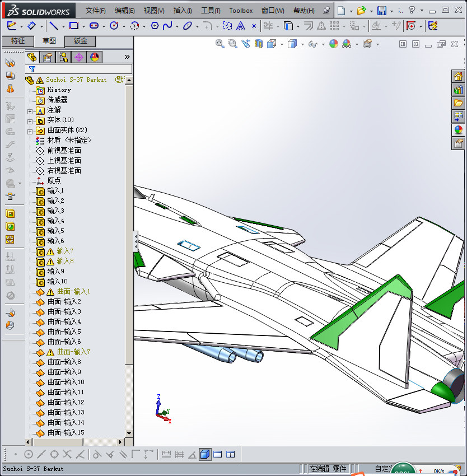Expand the 曲面实体(22) folder
This screenshot has height=476, width=467.
pos(30,132)
